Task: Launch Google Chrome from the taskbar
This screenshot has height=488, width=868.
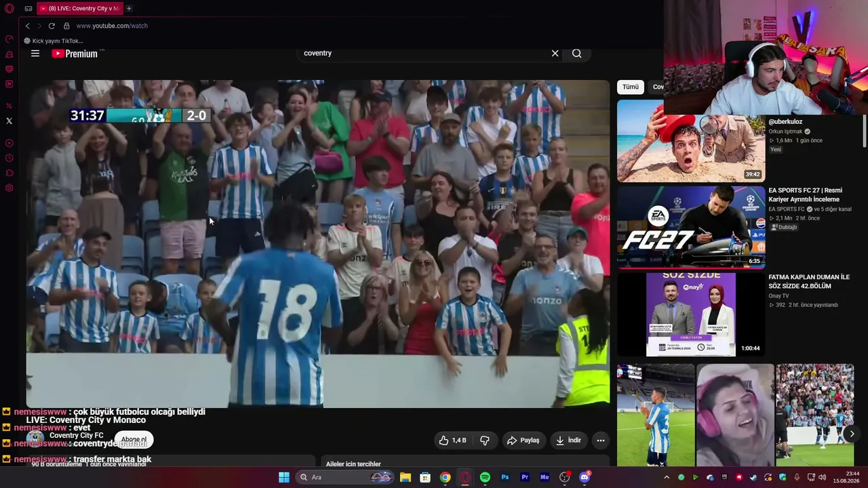Action: pos(445,477)
